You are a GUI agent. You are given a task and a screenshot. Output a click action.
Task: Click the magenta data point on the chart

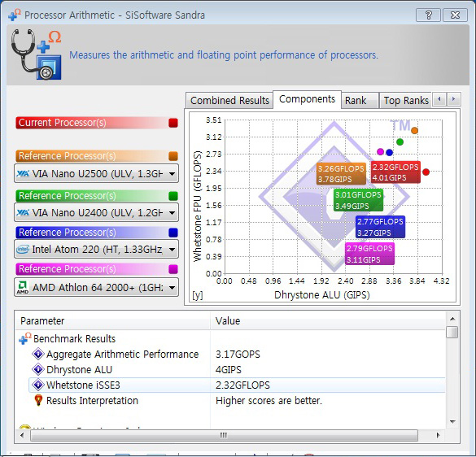click(380, 151)
